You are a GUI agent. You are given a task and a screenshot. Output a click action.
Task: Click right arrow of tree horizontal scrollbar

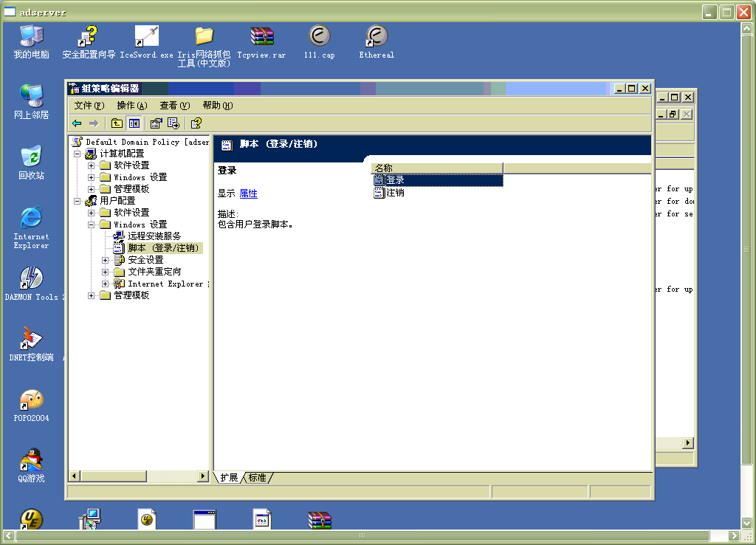click(203, 477)
